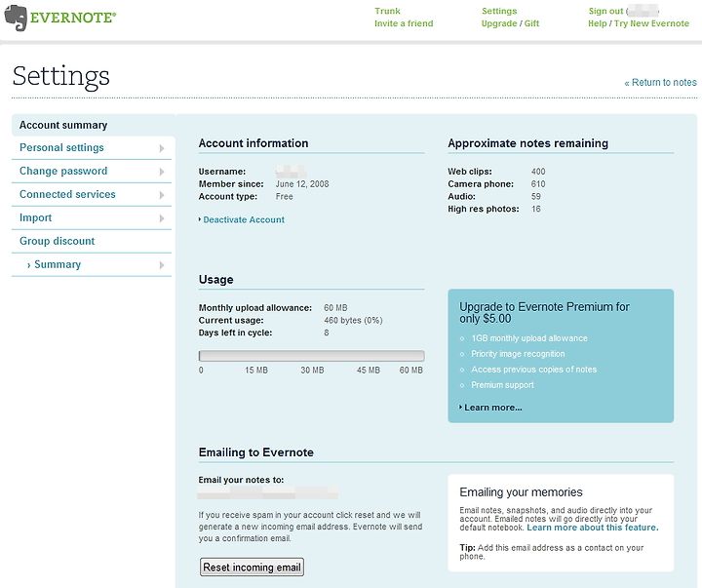Click the Upgrade to Evernote Premium heading

click(x=544, y=313)
